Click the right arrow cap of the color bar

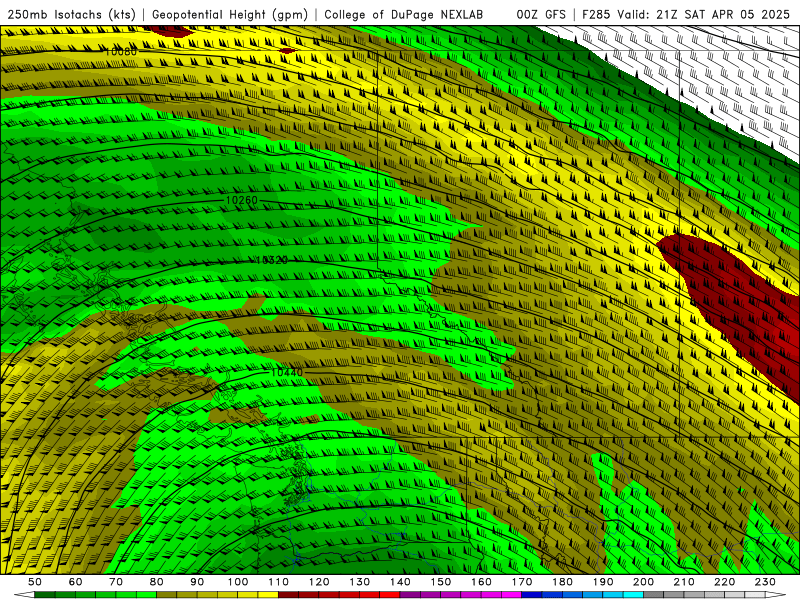[x=776, y=595]
